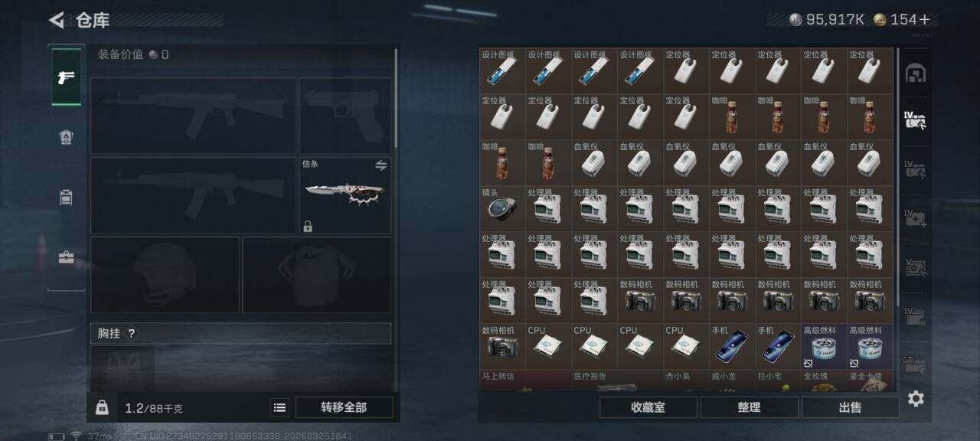Viewport: 980px width, 441px height.
Task: Toggle the swap arrows on the 信条 knife slot
Action: pyautogui.click(x=381, y=165)
